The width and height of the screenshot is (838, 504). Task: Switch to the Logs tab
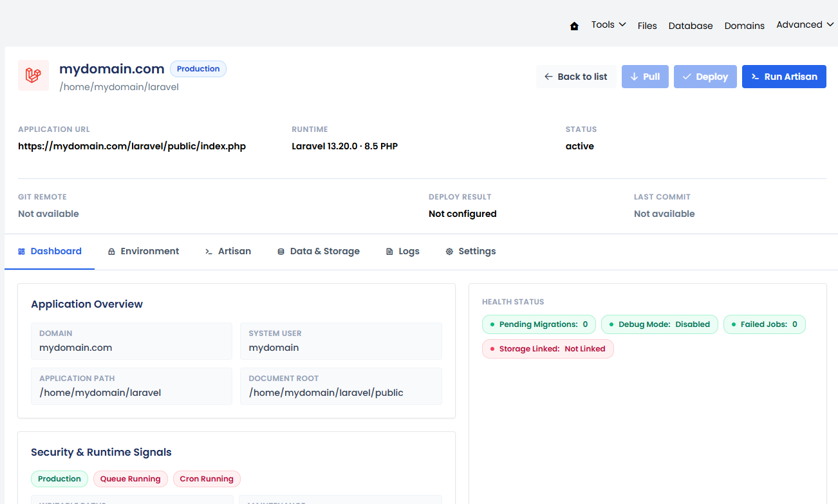pyautogui.click(x=402, y=252)
